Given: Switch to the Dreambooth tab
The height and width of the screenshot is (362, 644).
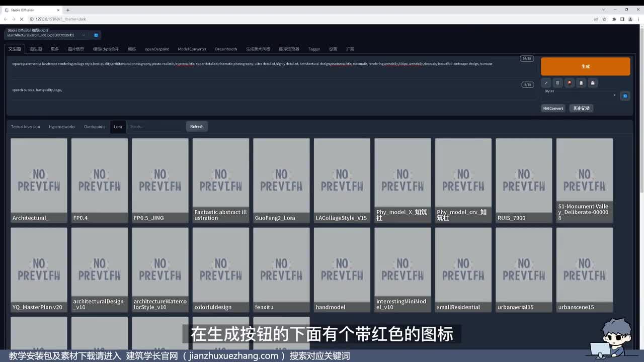Looking at the screenshot, I should [x=226, y=49].
